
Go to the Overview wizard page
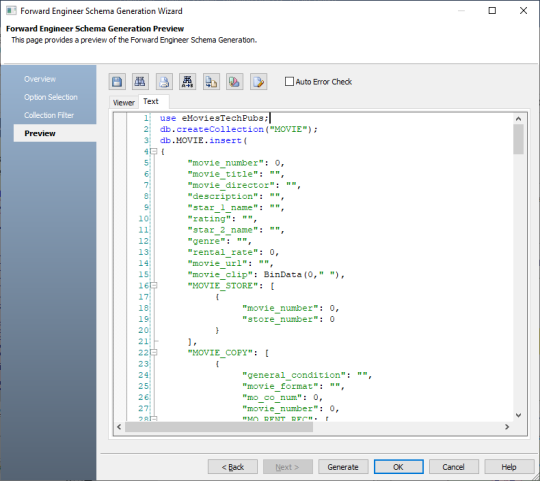pyautogui.click(x=40, y=79)
